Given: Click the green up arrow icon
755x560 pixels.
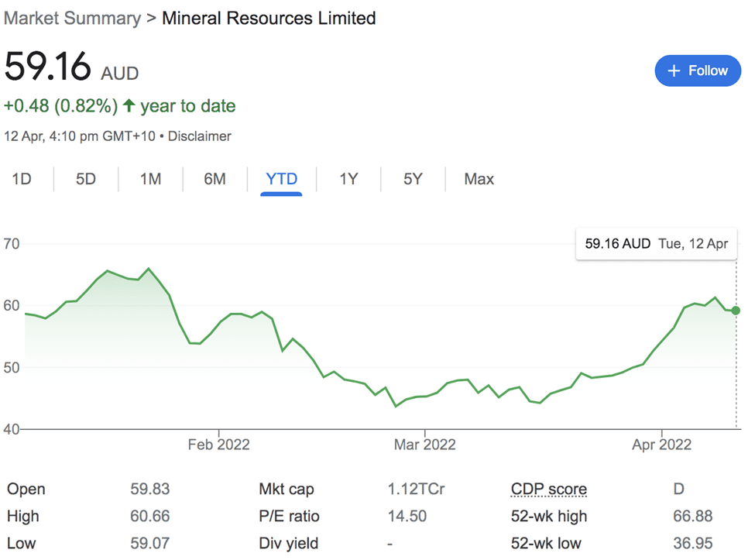Looking at the screenshot, I should (129, 105).
